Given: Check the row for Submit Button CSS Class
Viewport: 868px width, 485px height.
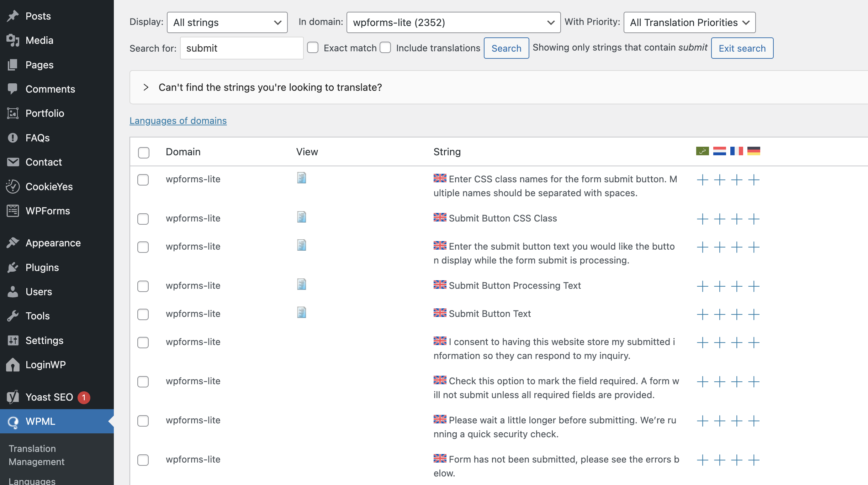Looking at the screenshot, I should pyautogui.click(x=143, y=219).
